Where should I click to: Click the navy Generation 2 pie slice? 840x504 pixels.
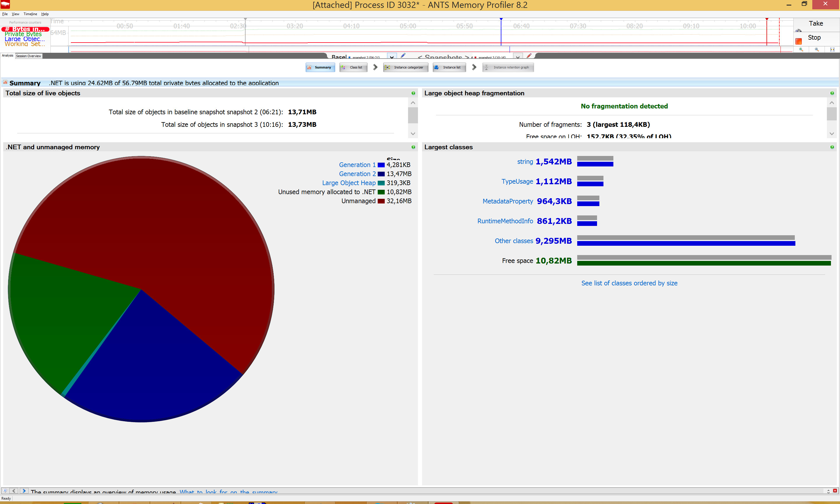(153, 357)
